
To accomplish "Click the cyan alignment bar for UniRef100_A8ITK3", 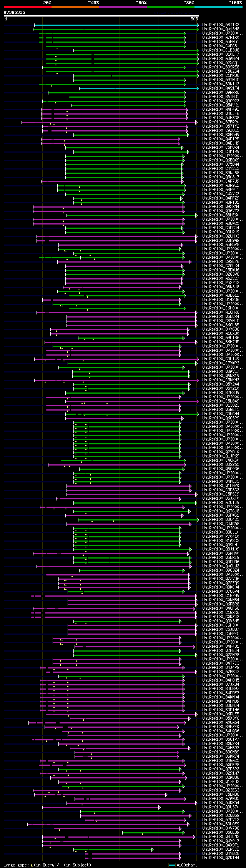I will [116, 25].
